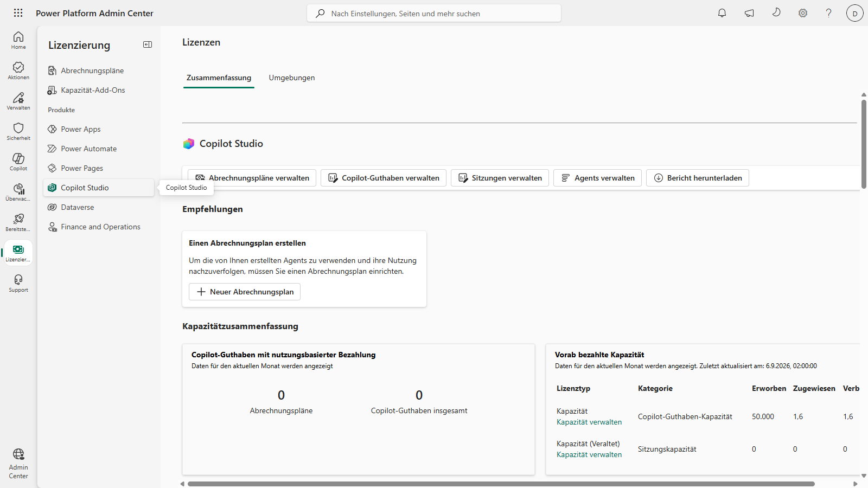Viewport: 868px width, 488px height.
Task: Switch to the Umgebungen tab
Action: tap(292, 78)
